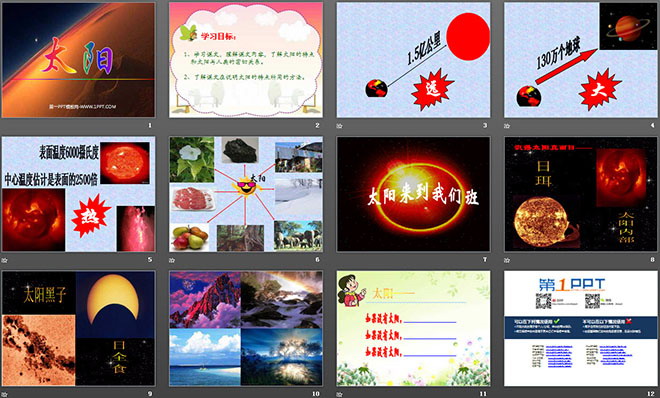Click the animation star icon under slide 9
This screenshot has width=660, height=398.
4,394
